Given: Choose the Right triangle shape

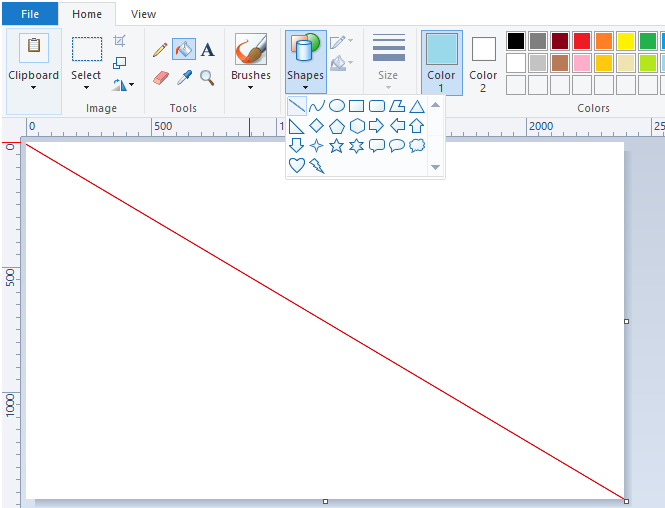Looking at the screenshot, I should [x=296, y=126].
